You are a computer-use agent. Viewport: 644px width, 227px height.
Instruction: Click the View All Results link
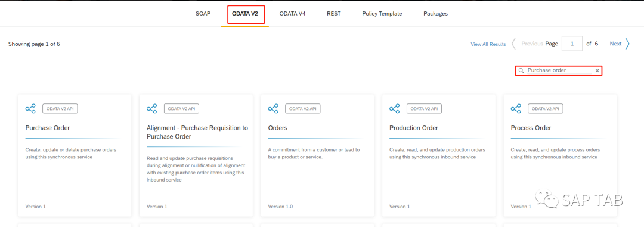[x=488, y=44]
